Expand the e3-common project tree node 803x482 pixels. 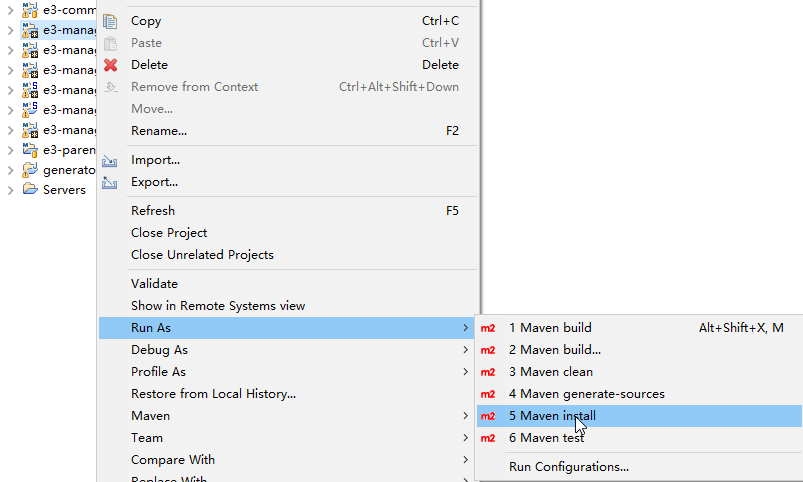[x=10, y=10]
